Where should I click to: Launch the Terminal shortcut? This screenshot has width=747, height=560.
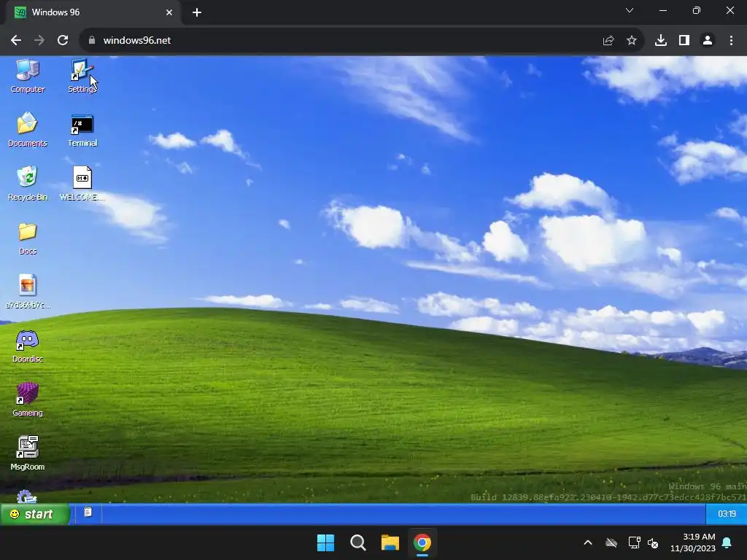click(x=82, y=130)
